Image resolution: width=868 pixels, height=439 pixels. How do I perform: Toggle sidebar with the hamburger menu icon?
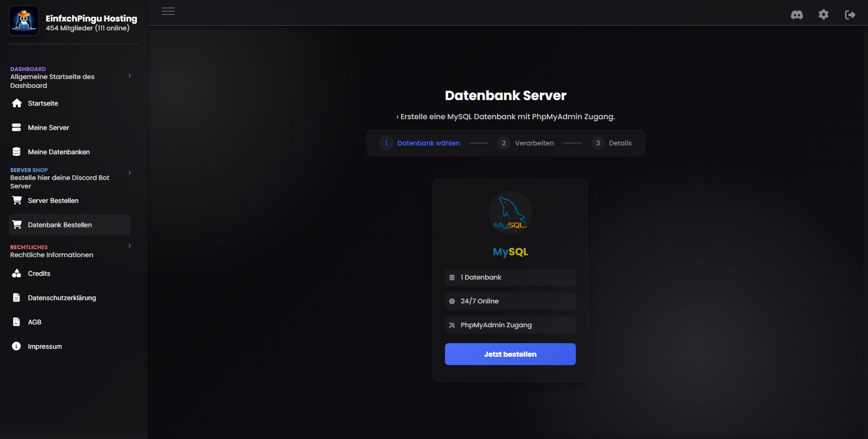168,11
